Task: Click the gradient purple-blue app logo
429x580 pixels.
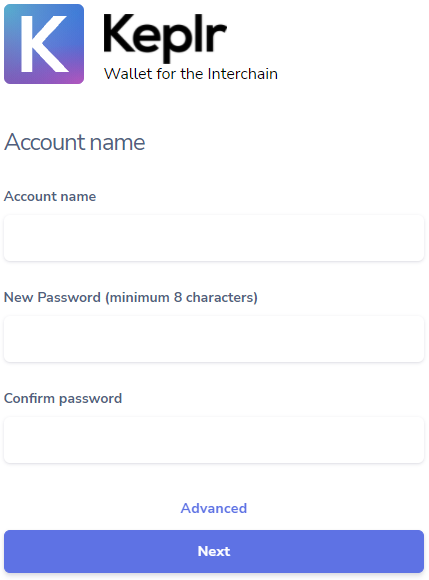Action: point(44,44)
